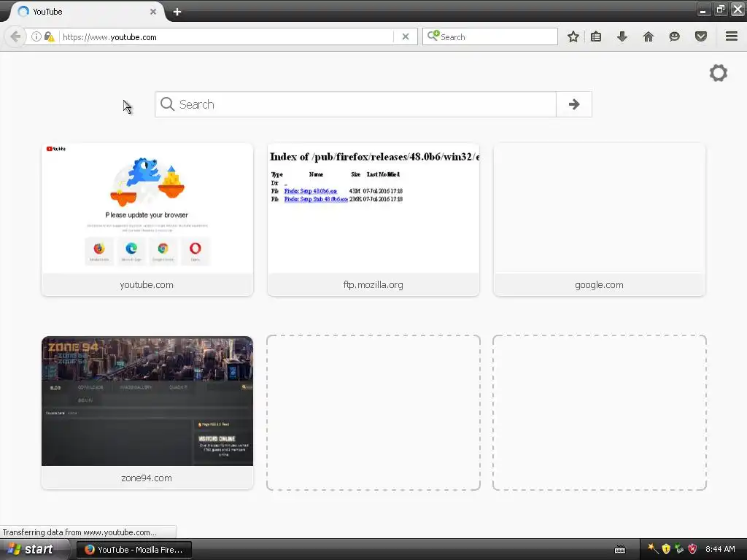Close the YouTube tab

point(153,12)
